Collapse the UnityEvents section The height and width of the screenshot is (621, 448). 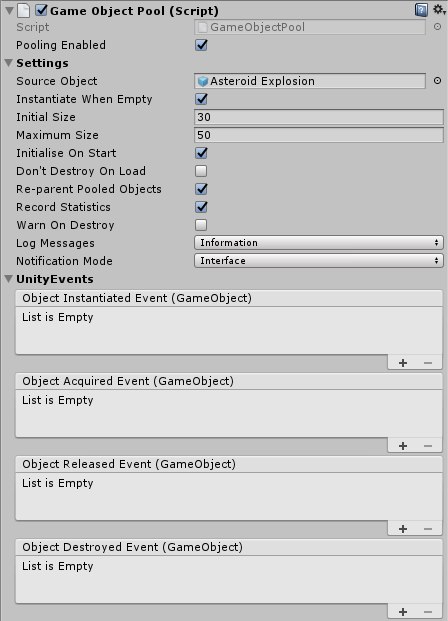tap(9, 279)
